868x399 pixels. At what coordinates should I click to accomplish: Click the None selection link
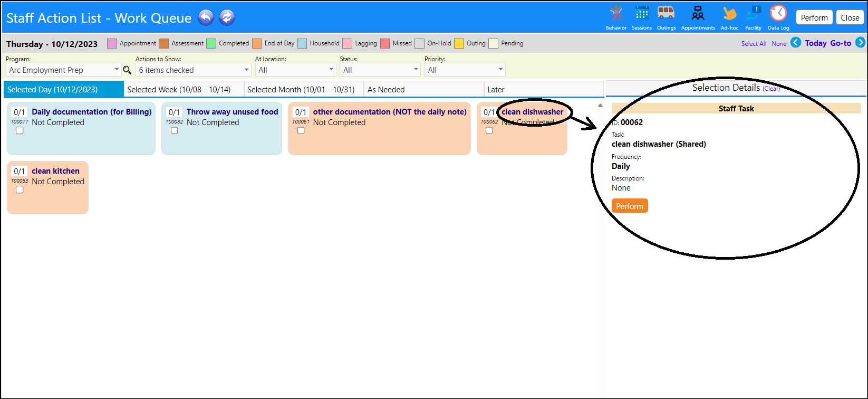(779, 44)
